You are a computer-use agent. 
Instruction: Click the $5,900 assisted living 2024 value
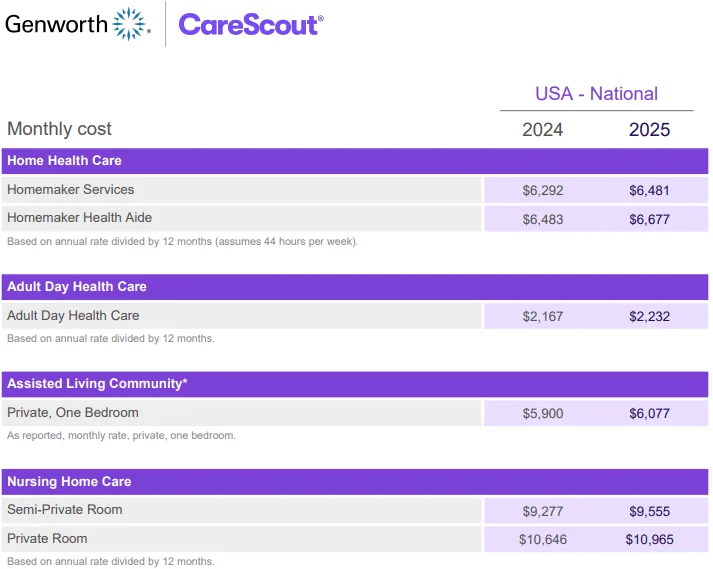(x=543, y=413)
